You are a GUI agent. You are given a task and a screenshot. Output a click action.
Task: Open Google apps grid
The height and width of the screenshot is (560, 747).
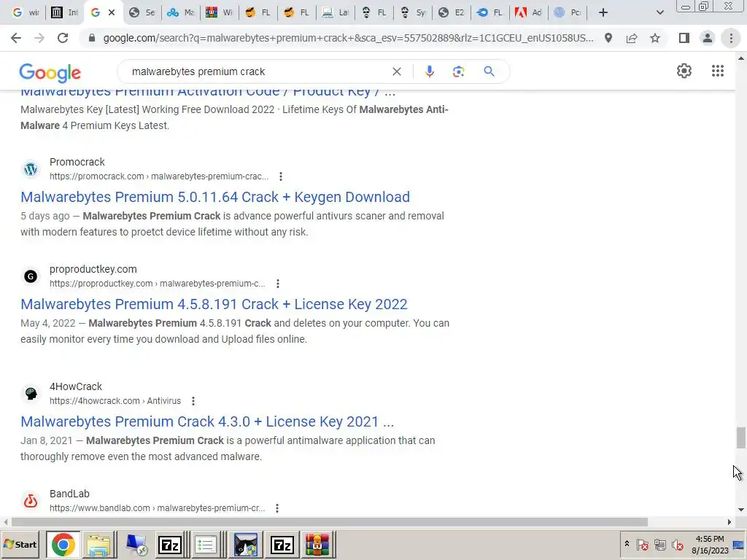[718, 71]
